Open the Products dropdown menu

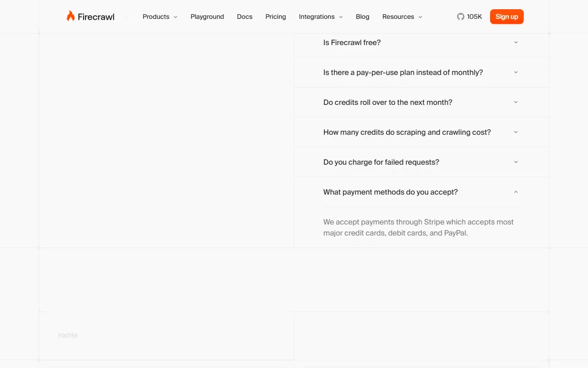click(x=159, y=17)
